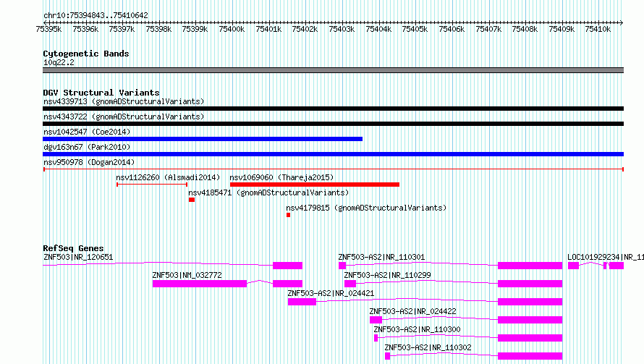
Task: Click the 75406k ruler tick label
Action: 452,29
